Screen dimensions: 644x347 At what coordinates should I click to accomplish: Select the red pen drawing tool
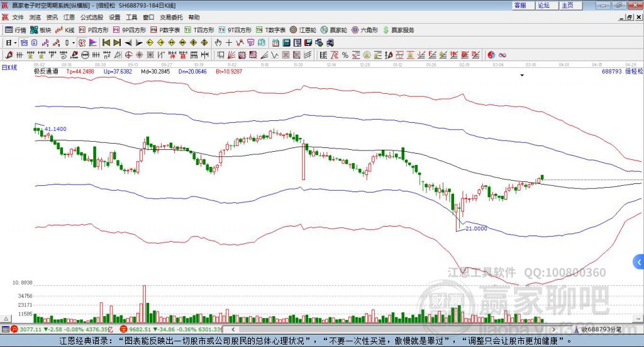tap(9, 55)
